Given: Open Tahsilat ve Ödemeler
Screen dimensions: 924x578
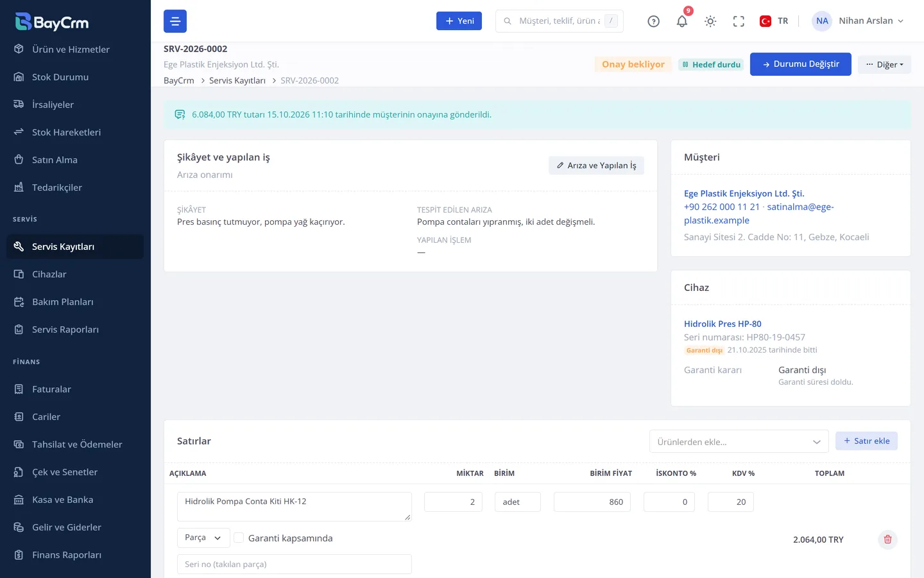Looking at the screenshot, I should click(x=75, y=444).
